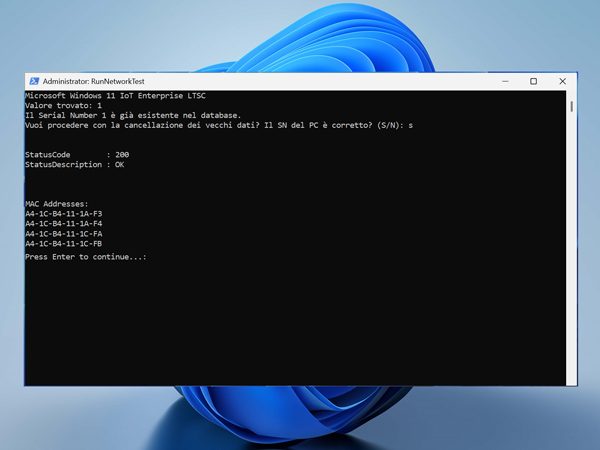Viewport: 600px width, 450px height.
Task: Click the PowerShell icon in title bar
Action: click(34, 81)
